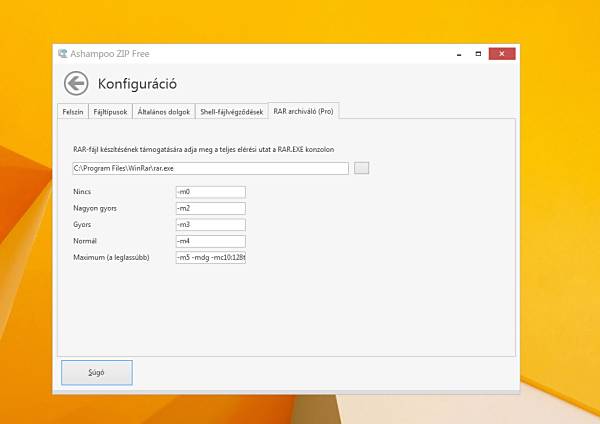Click the 'Nincs' label

point(82,191)
